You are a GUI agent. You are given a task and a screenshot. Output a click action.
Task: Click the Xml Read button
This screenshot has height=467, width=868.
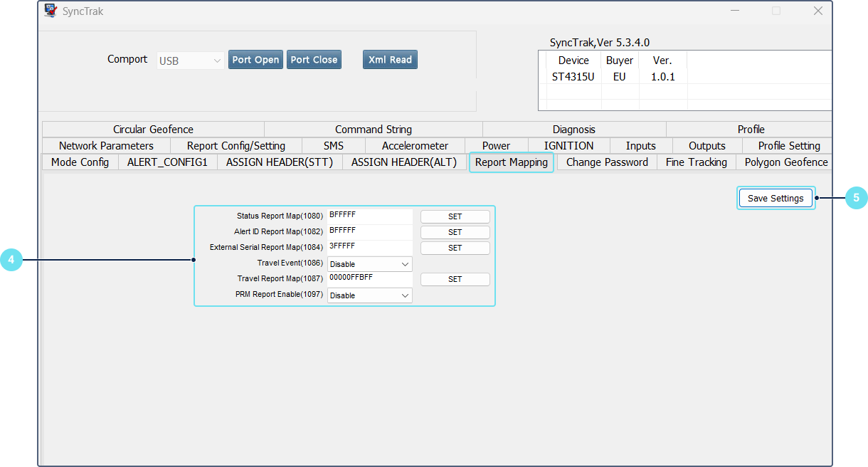pyautogui.click(x=390, y=60)
